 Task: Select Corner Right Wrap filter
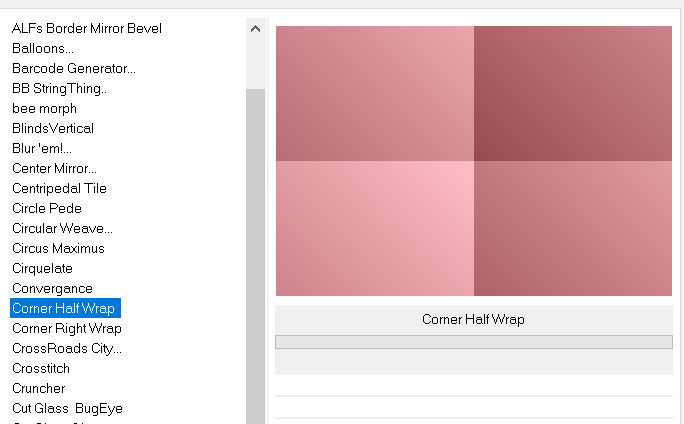pyautogui.click(x=66, y=328)
